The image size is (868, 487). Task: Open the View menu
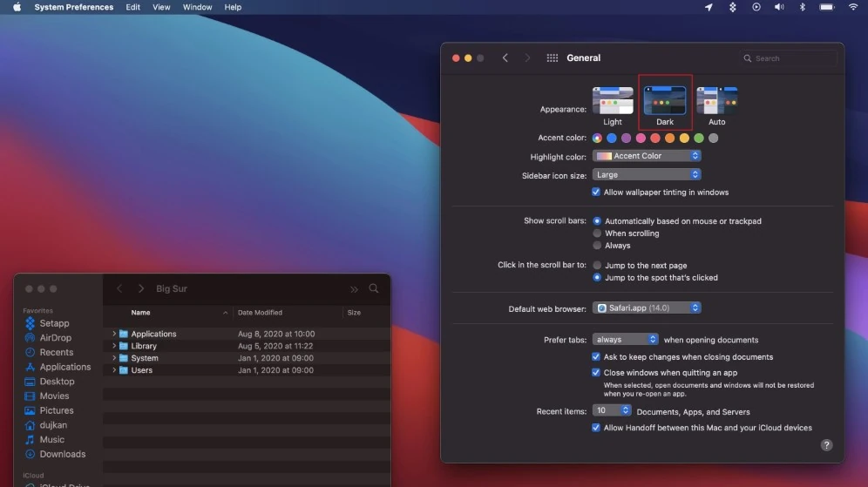[161, 7]
